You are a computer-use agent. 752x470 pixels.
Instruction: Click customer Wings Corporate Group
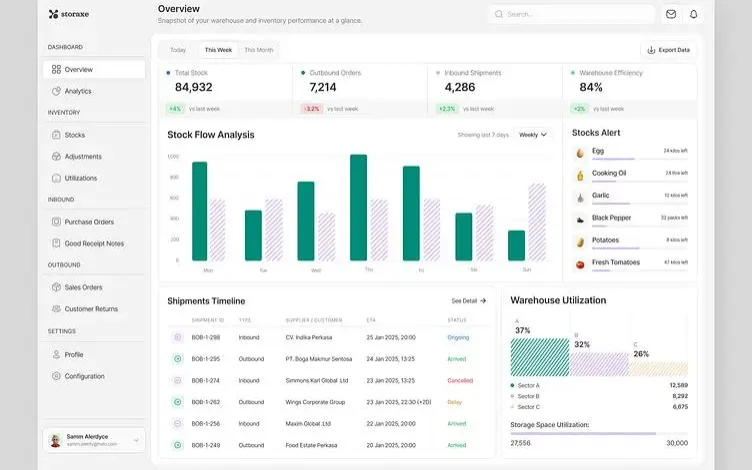click(315, 402)
